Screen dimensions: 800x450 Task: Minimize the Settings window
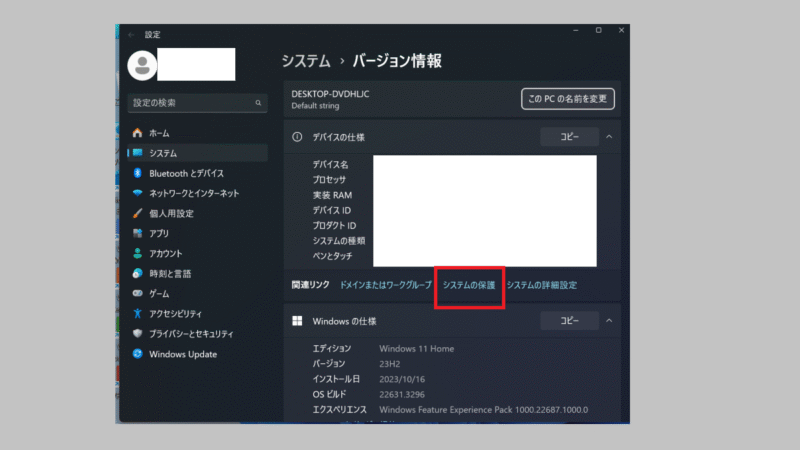576,30
